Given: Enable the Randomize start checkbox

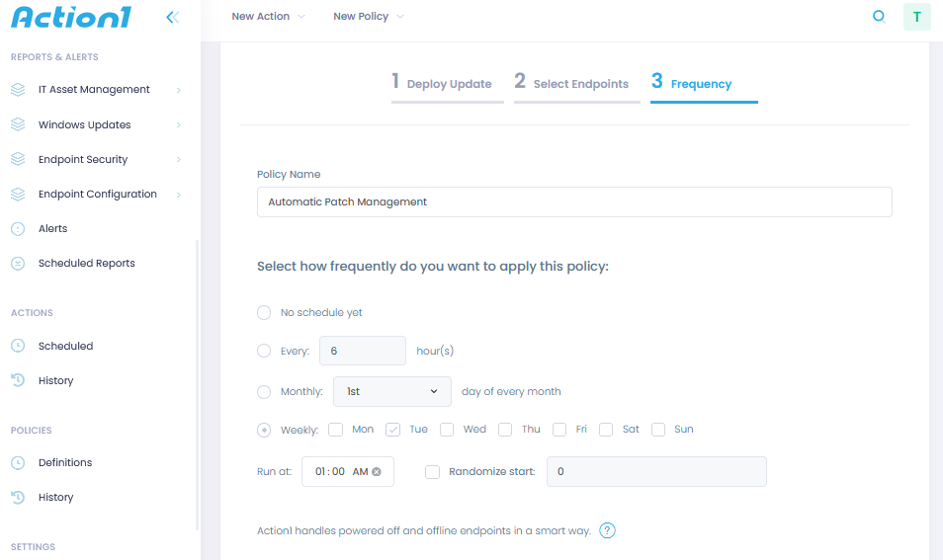Looking at the screenshot, I should point(432,472).
